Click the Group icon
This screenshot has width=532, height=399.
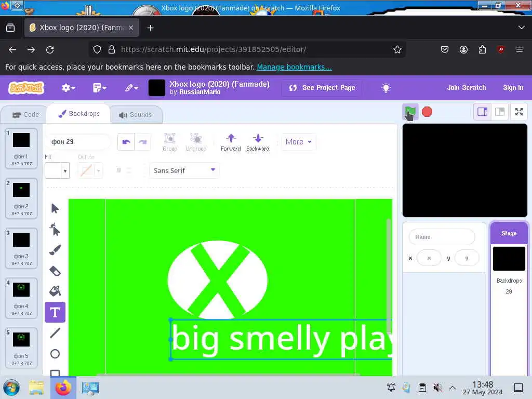pyautogui.click(x=170, y=142)
